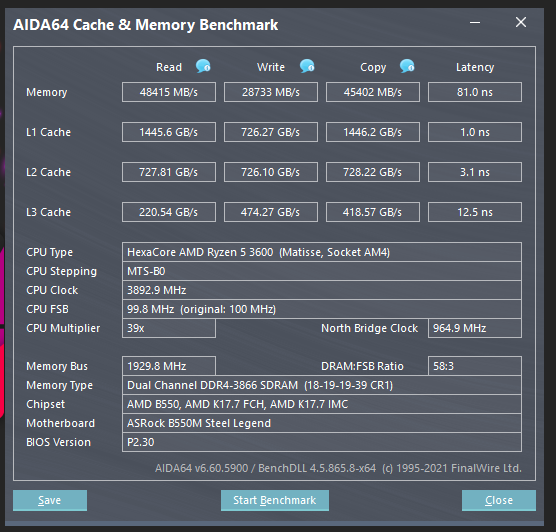This screenshot has height=532, width=556.
Task: Click the Memory Type label
Action: click(x=59, y=386)
